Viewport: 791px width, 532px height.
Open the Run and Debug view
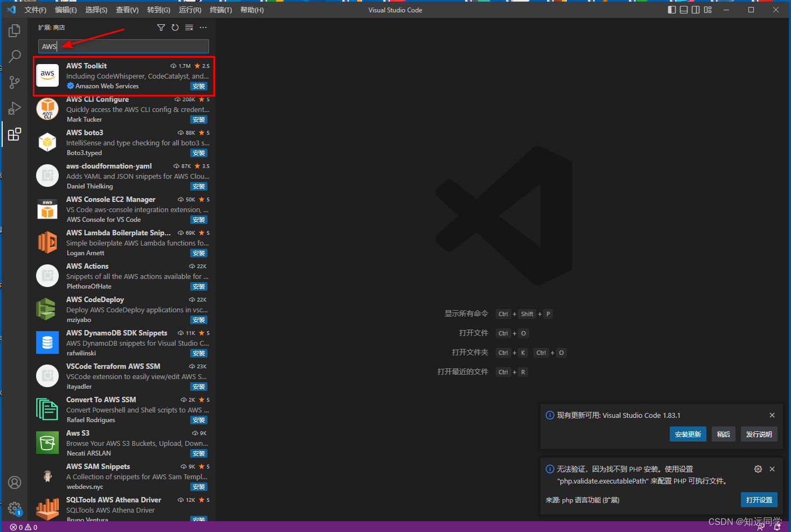[15, 108]
